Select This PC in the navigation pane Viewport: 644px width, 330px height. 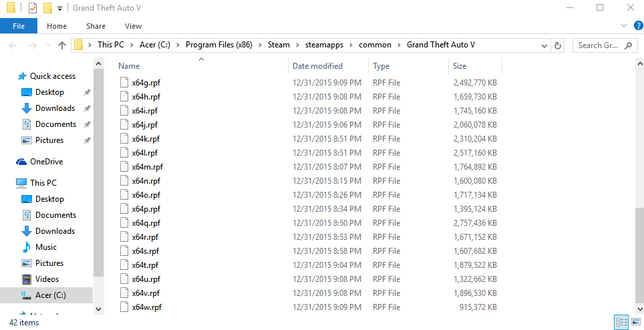pos(43,182)
